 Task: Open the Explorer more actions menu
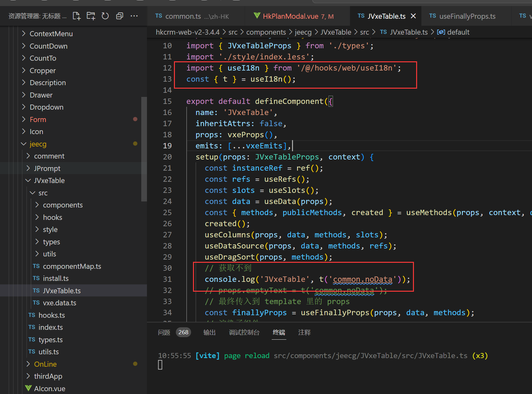[134, 16]
